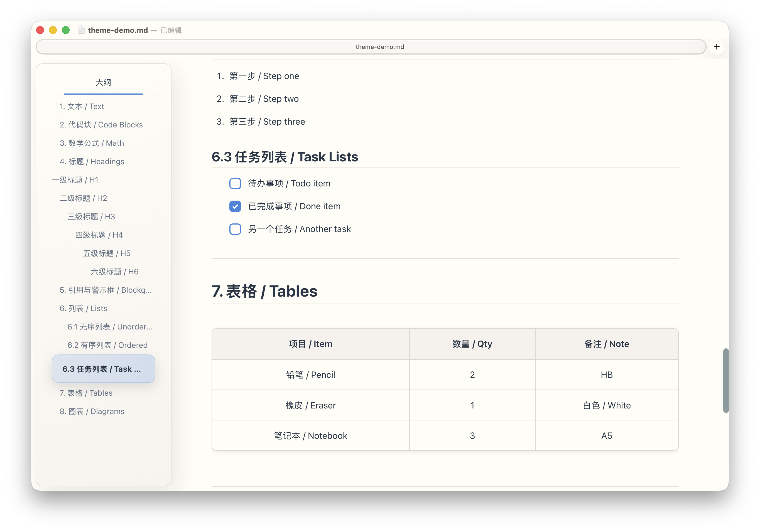Select the 大纲 outline tab
760x532 pixels.
(x=103, y=82)
